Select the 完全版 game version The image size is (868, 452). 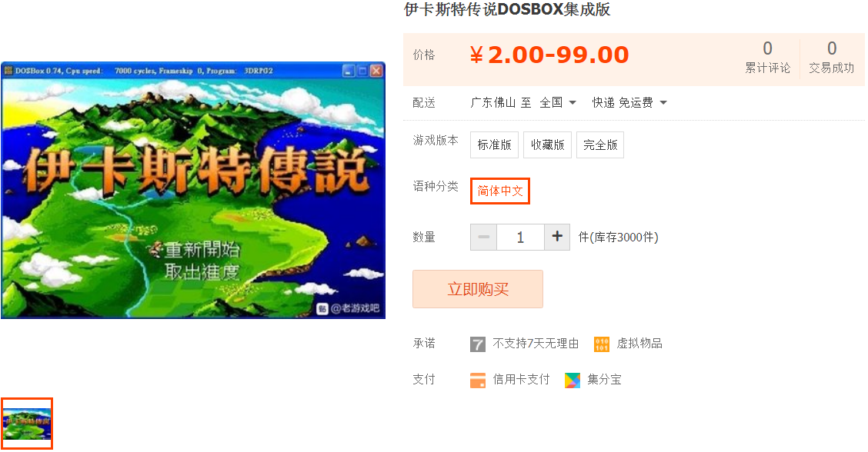click(x=600, y=145)
